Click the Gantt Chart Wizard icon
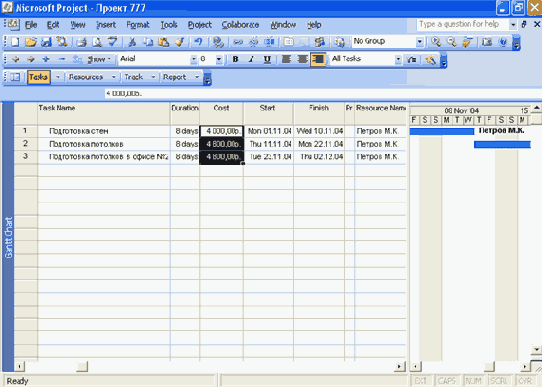The height and width of the screenshot is (387, 542). 430,59
